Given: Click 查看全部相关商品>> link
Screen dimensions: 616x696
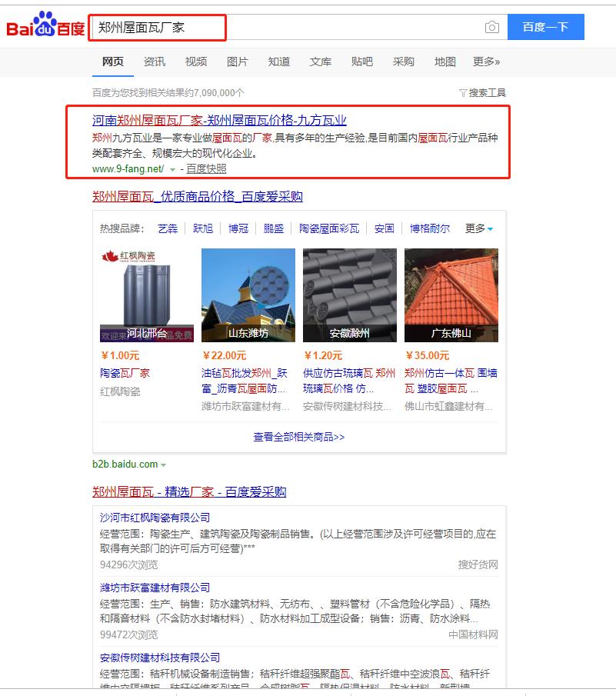Looking at the screenshot, I should click(298, 438).
